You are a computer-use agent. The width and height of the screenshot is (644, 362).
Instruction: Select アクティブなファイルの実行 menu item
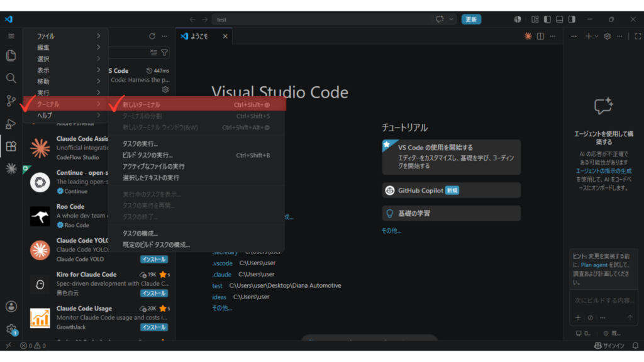pyautogui.click(x=197, y=166)
